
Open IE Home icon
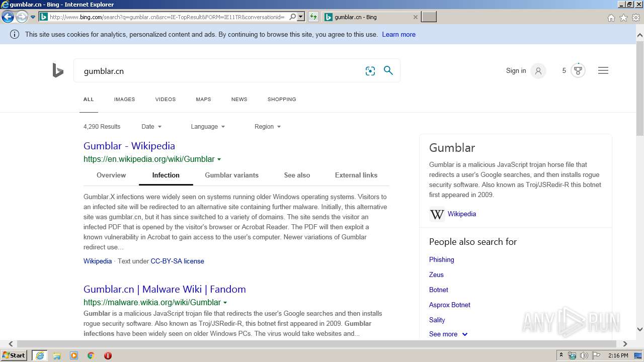pos(611,18)
